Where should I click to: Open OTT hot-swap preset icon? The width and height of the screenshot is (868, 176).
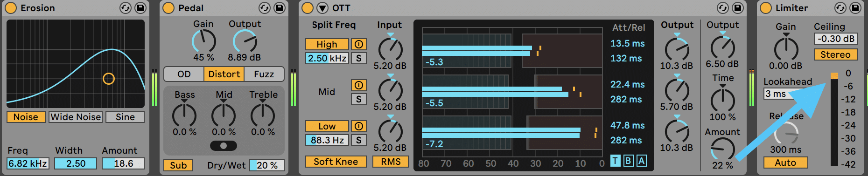(x=723, y=8)
